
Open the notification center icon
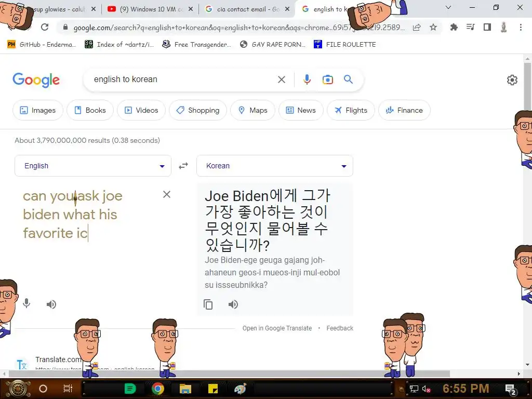tap(511, 389)
